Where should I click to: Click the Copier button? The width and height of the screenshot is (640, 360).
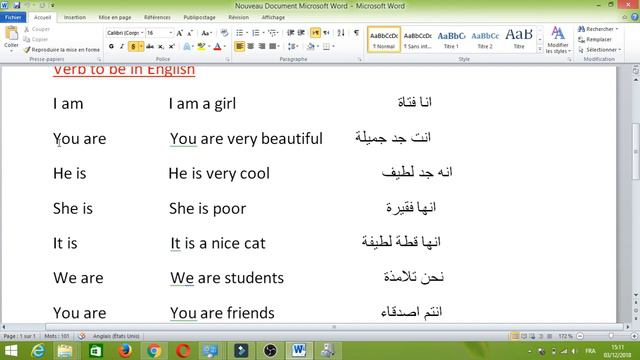pos(36,39)
